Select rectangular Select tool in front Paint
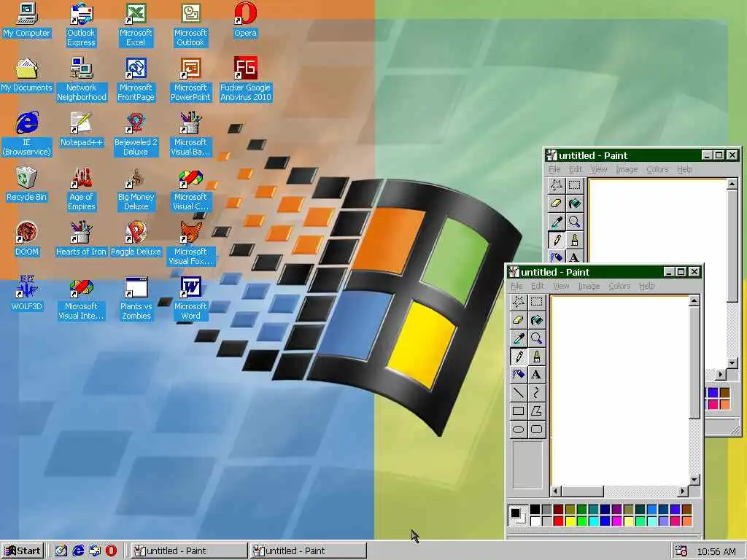The height and width of the screenshot is (560, 747). 536,302
